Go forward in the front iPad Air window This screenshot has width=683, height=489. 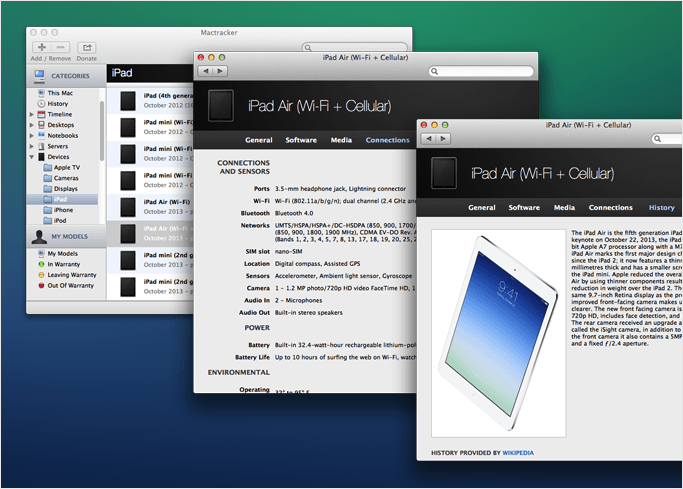443,138
